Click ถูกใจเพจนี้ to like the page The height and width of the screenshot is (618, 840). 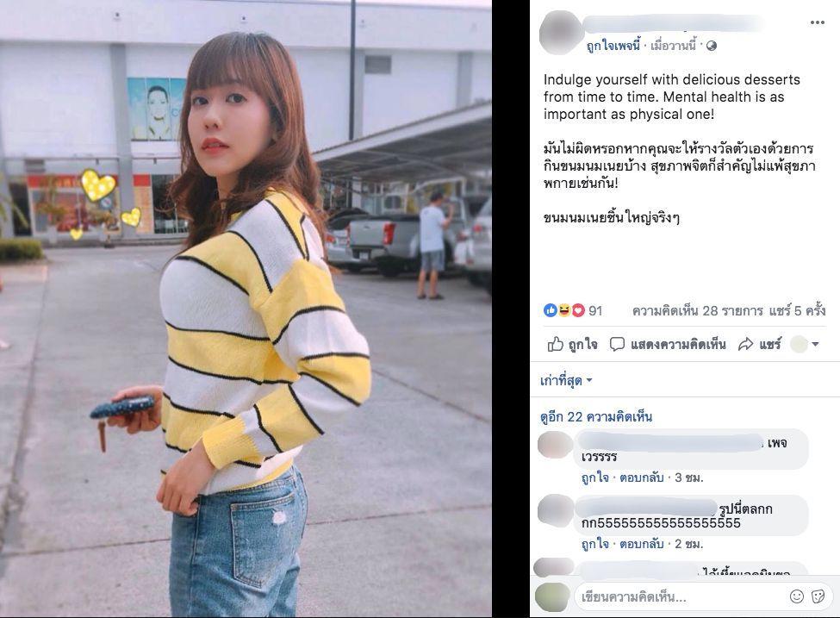click(x=613, y=46)
